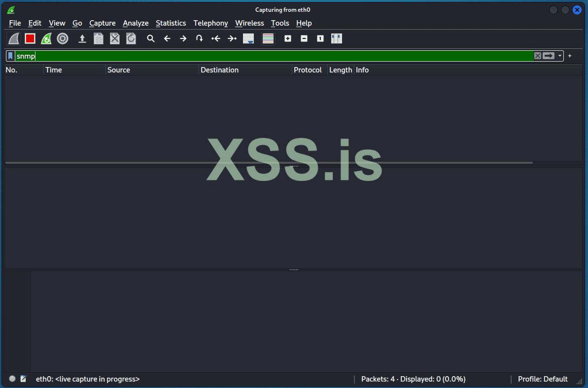Save capture file icon in toolbar

point(98,38)
